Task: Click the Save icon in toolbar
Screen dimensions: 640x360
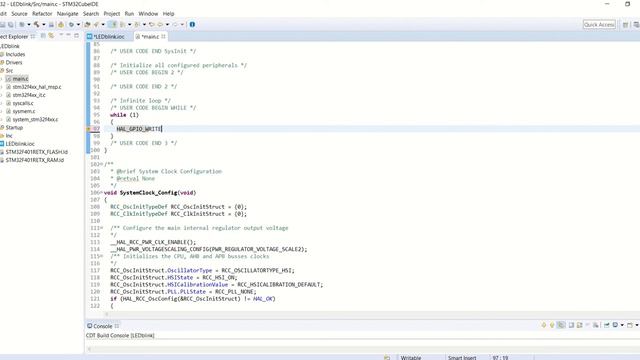Action: tap(2, 24)
